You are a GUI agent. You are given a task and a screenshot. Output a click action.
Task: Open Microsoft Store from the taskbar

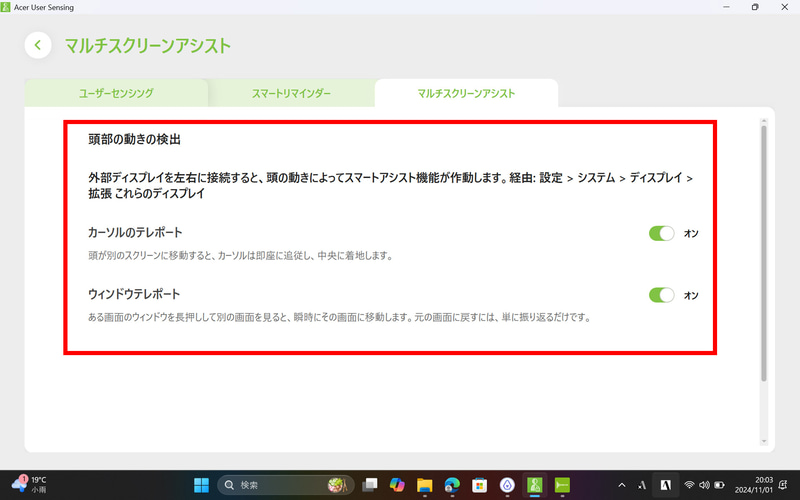480,485
